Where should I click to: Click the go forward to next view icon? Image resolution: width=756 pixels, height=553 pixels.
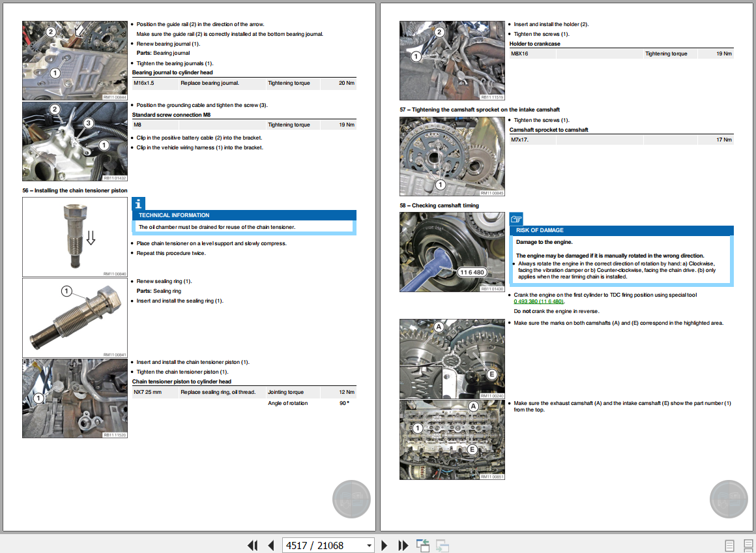(443, 545)
